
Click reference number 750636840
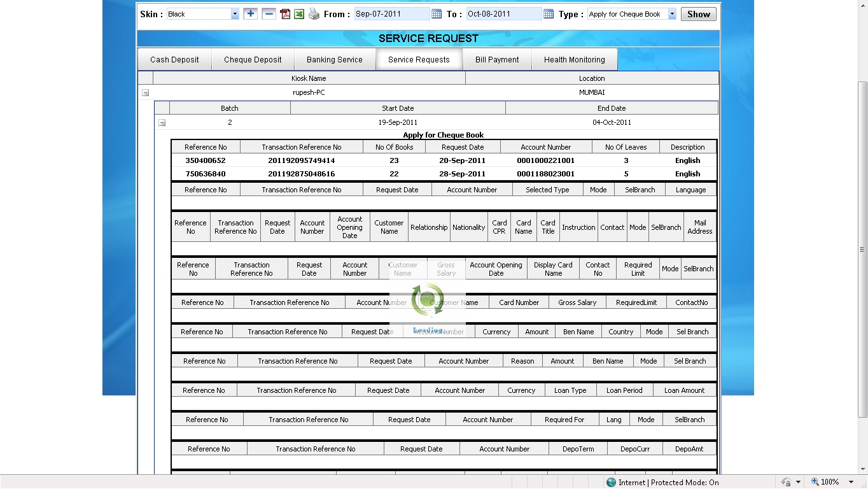(x=206, y=174)
